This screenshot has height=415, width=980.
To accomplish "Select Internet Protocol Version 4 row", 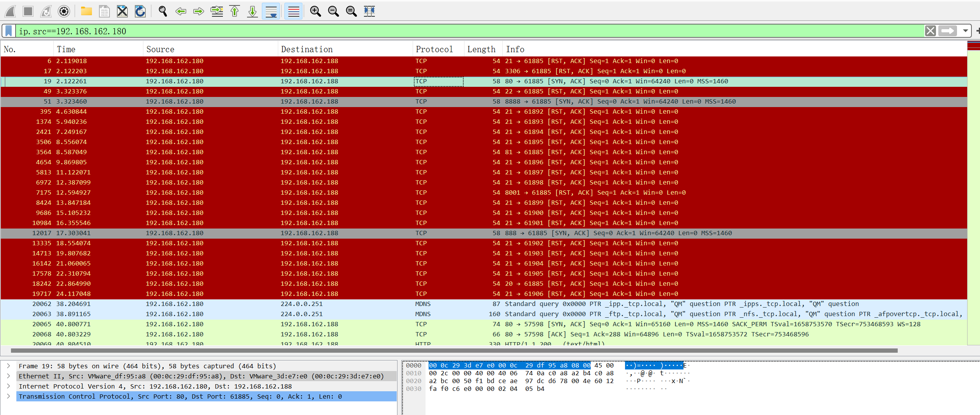I will point(207,386).
